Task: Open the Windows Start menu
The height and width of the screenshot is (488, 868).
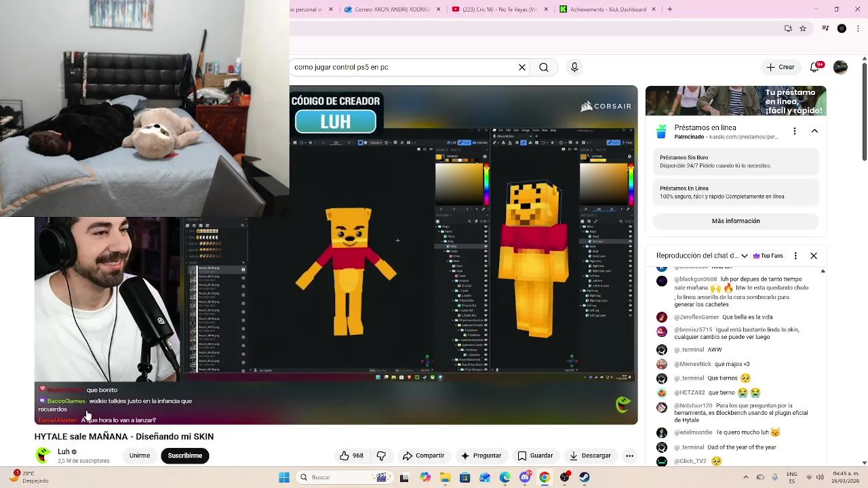Action: click(x=284, y=477)
